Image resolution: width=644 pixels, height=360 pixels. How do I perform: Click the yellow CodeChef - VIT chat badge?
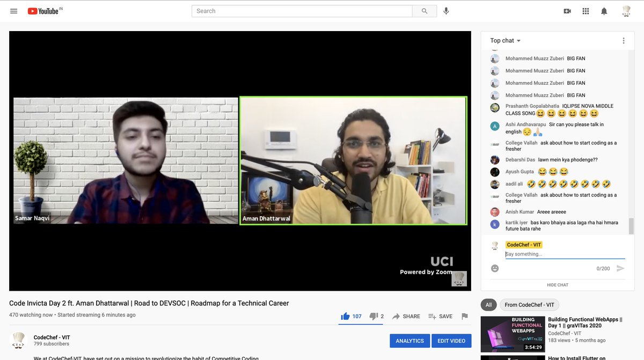click(x=524, y=245)
